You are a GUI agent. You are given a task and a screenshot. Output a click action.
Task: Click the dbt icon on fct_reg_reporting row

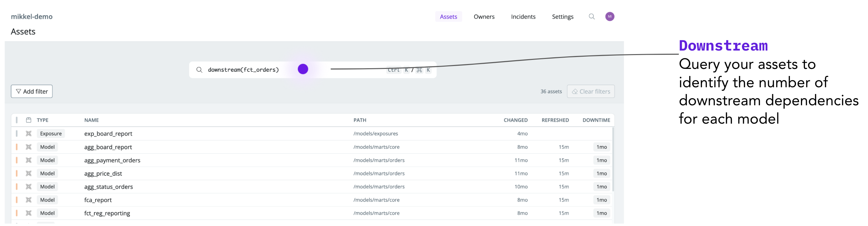pos(29,213)
